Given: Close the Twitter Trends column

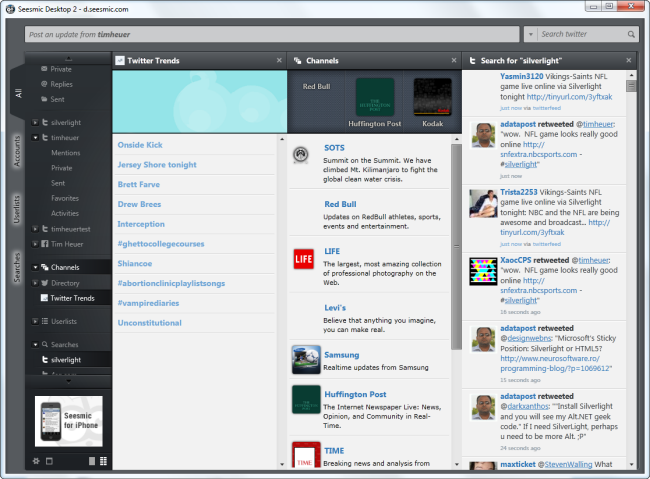Looking at the screenshot, I should 279,61.
